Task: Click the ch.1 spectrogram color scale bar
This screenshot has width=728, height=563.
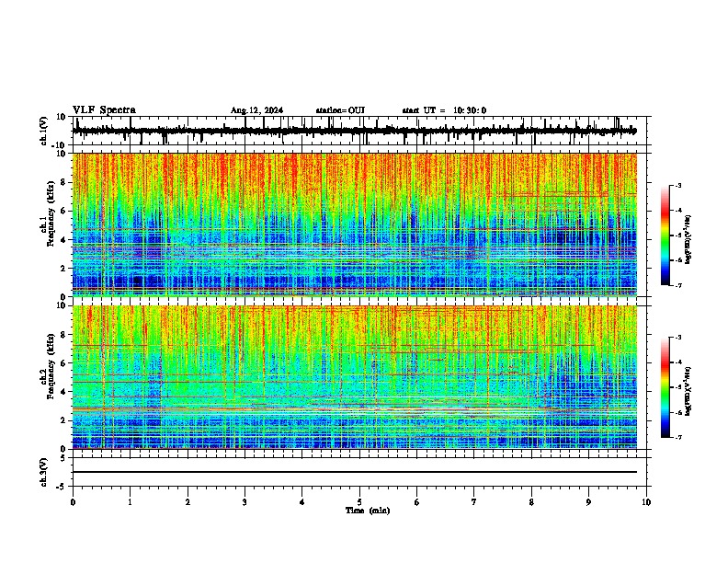Action: (665, 236)
